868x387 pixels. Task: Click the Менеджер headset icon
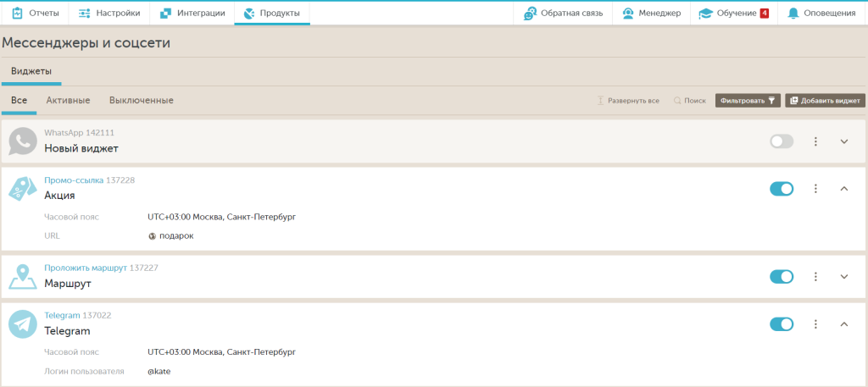tap(628, 14)
